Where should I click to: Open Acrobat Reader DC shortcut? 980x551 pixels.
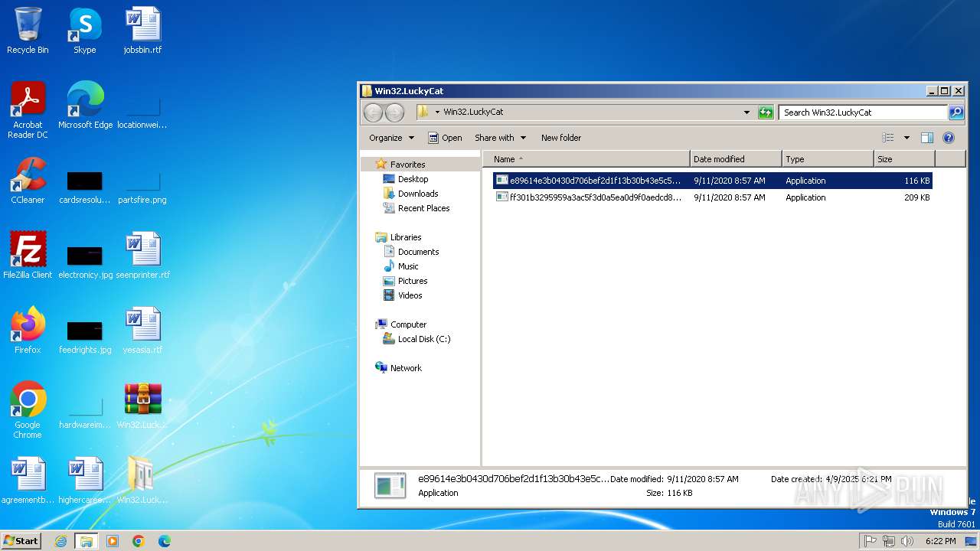click(x=28, y=109)
